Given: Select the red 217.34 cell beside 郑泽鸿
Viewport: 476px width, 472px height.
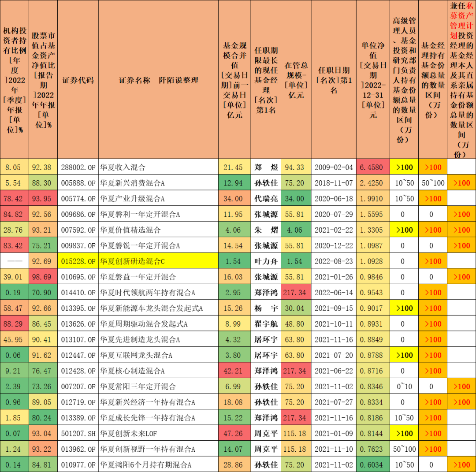Looking at the screenshot, I should pyautogui.click(x=296, y=292).
